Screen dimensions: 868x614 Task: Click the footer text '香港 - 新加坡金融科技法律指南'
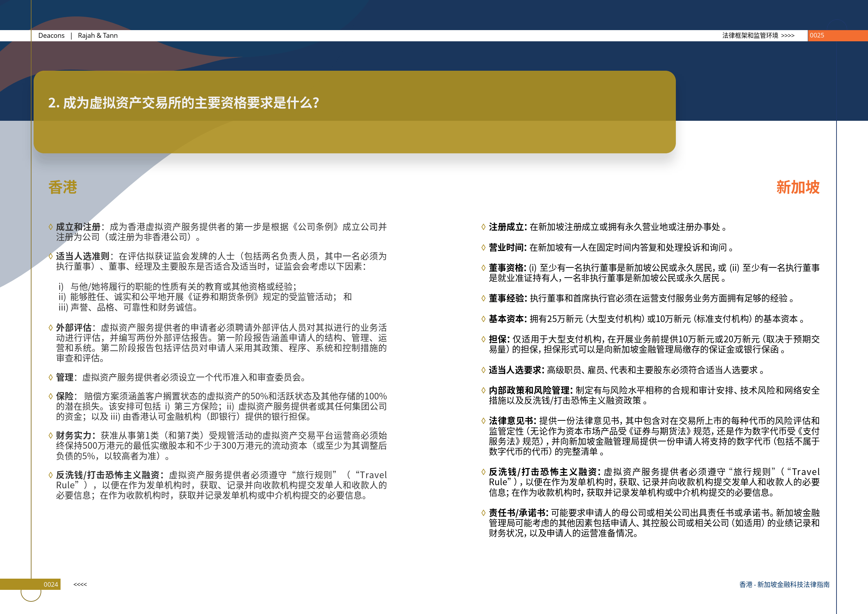(x=784, y=585)
